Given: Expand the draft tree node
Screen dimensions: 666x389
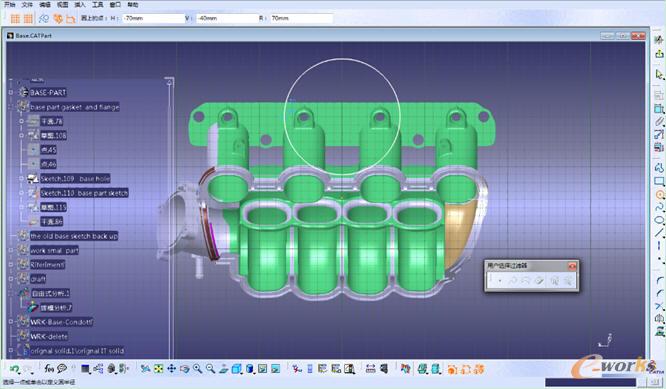Looking at the screenshot, I should pyautogui.click(x=11, y=279).
